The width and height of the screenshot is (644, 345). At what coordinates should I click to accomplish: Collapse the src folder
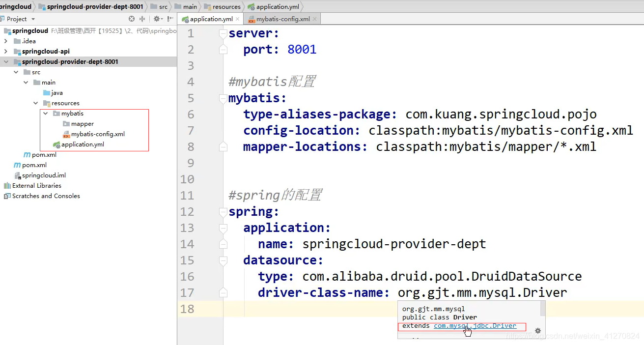(x=16, y=72)
